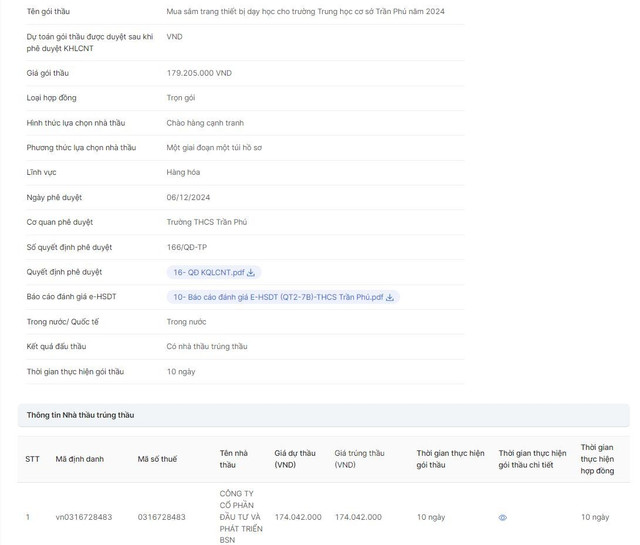Click the Mã định danh column header
Viewport: 640px width, 545px height.
click(80, 459)
